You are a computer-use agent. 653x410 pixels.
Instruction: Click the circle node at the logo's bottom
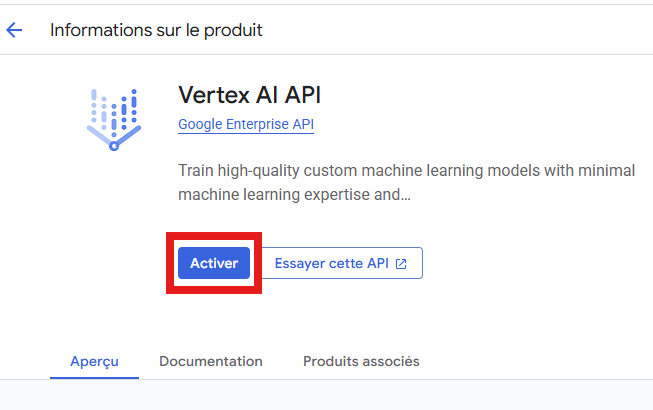(114, 146)
